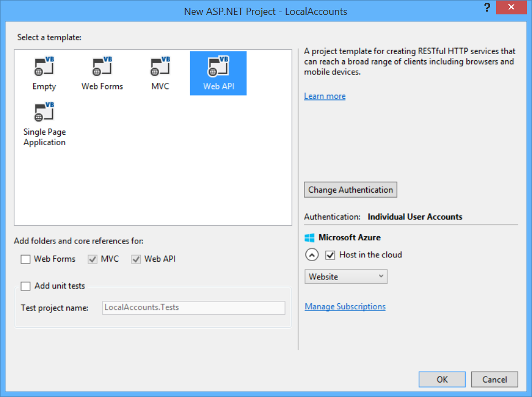Click the Test project name label
The image size is (532, 397).
(55, 308)
